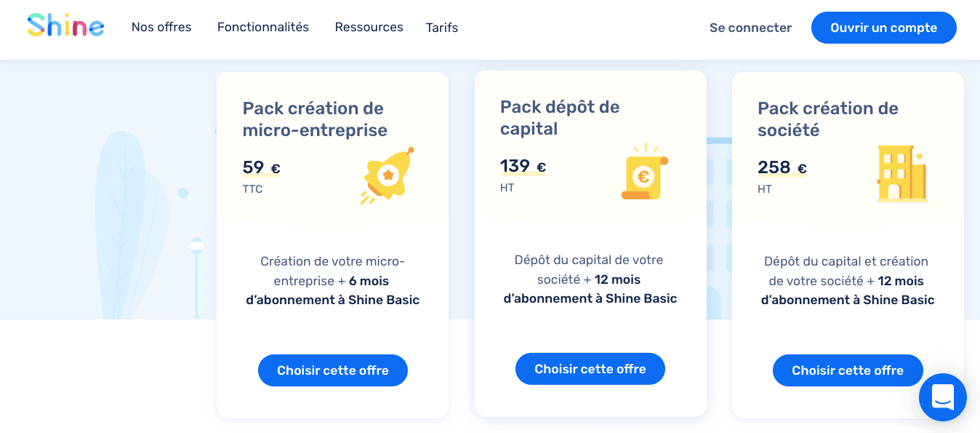Expand the Nos offres dropdown
This screenshot has height=433, width=980.
click(x=161, y=27)
